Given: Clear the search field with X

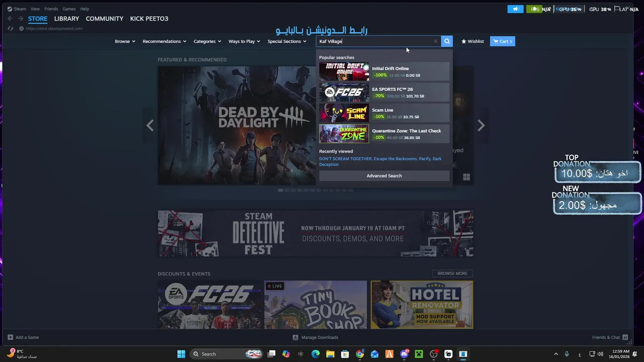Looking at the screenshot, I should pos(435,41).
